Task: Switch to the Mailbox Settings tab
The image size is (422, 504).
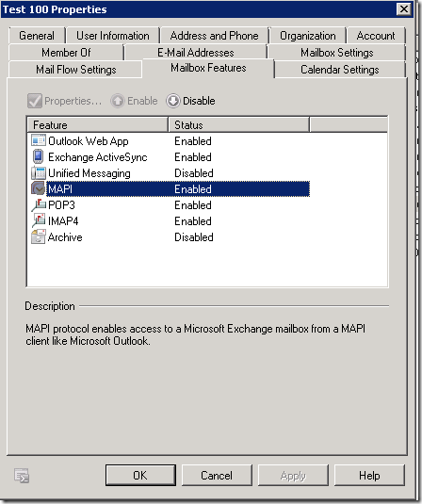Action: click(337, 53)
